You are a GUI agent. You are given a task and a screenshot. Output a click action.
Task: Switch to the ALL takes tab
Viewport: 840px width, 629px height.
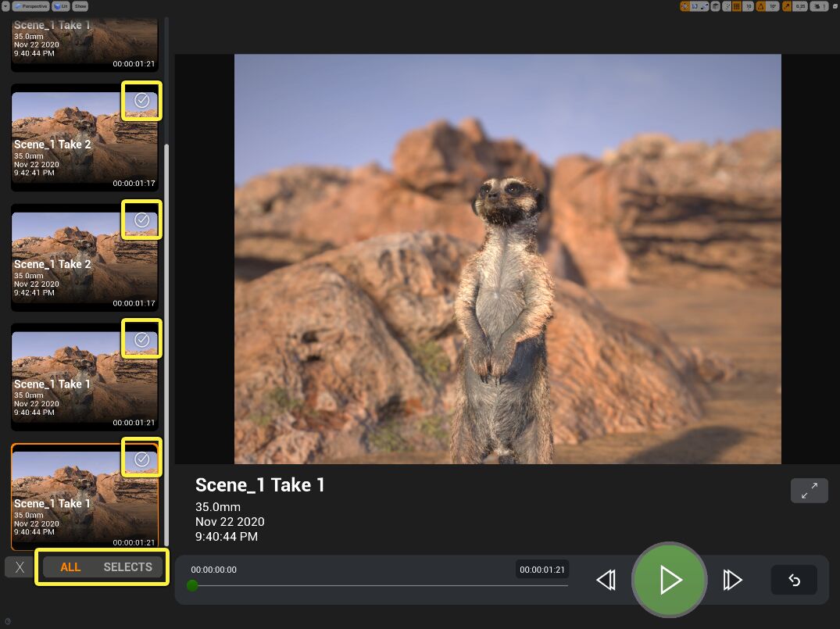tap(70, 567)
